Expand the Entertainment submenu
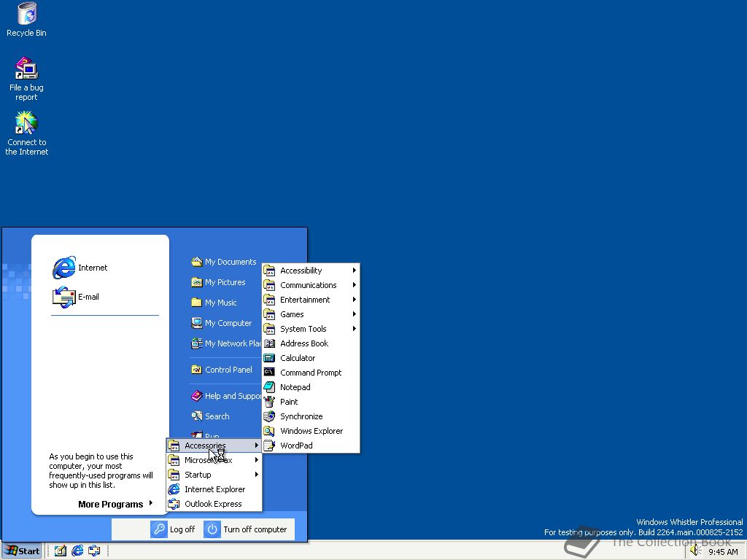This screenshot has height=560, width=747. pos(311,300)
